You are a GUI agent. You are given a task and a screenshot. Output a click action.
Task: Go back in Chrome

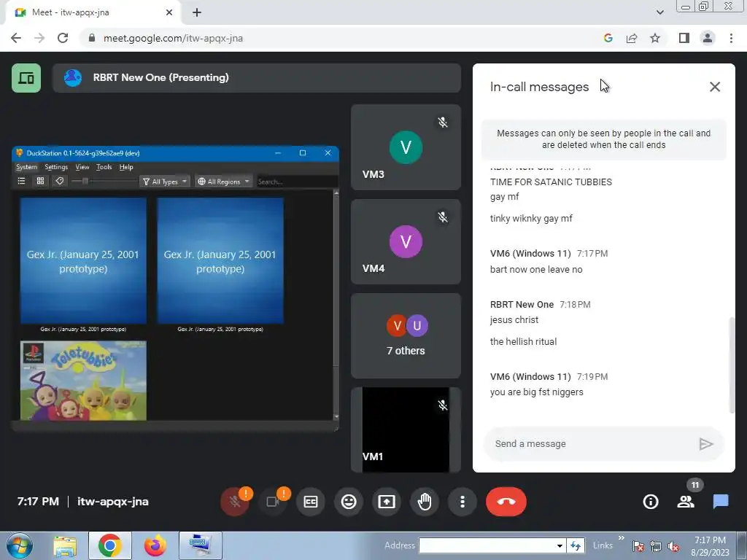pos(16,38)
